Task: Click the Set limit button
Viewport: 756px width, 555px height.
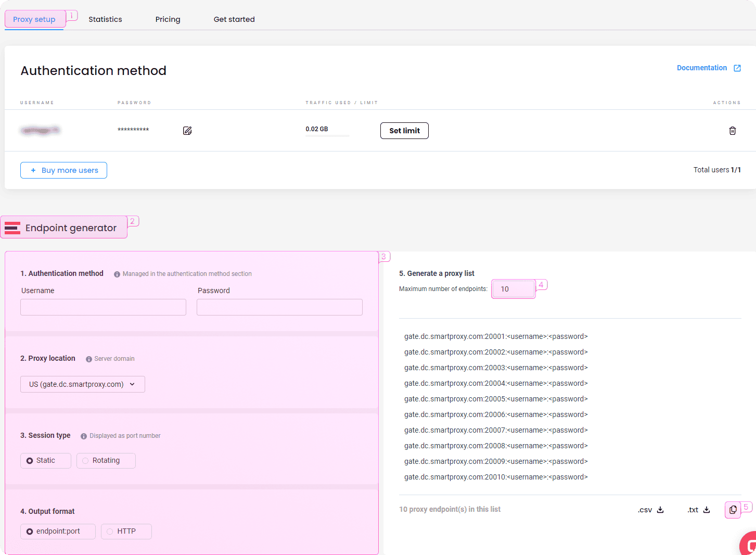Action: point(404,131)
